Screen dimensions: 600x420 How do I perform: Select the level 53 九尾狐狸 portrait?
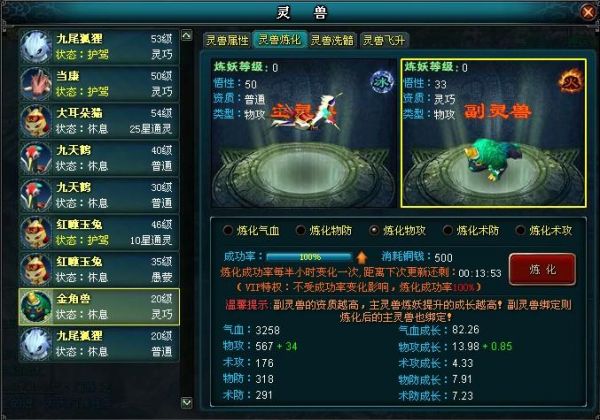[36, 47]
